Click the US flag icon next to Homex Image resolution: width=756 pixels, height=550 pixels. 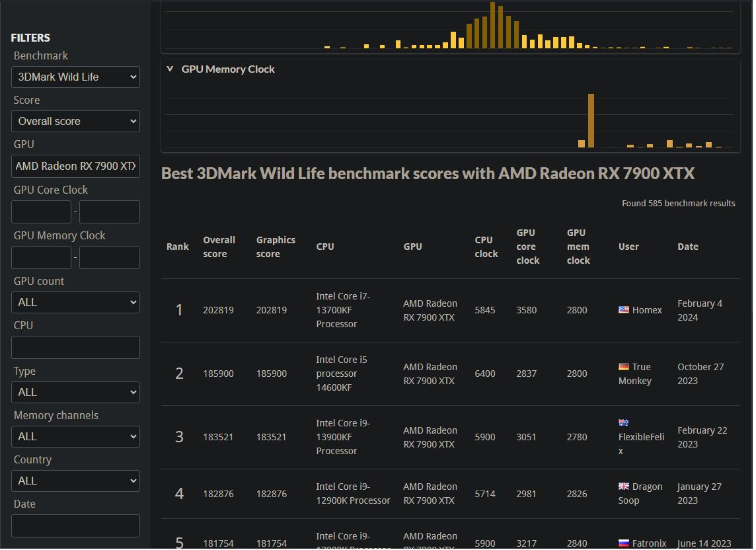click(624, 310)
